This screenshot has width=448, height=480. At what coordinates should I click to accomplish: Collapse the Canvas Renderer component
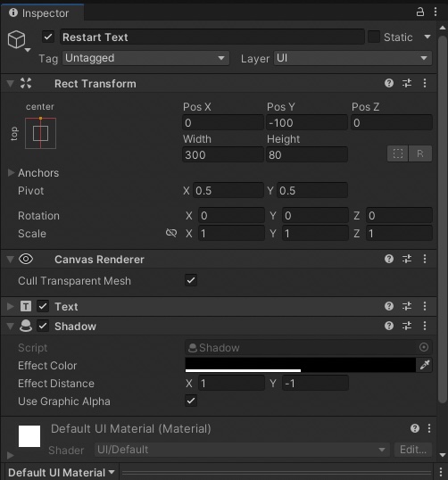(x=11, y=260)
